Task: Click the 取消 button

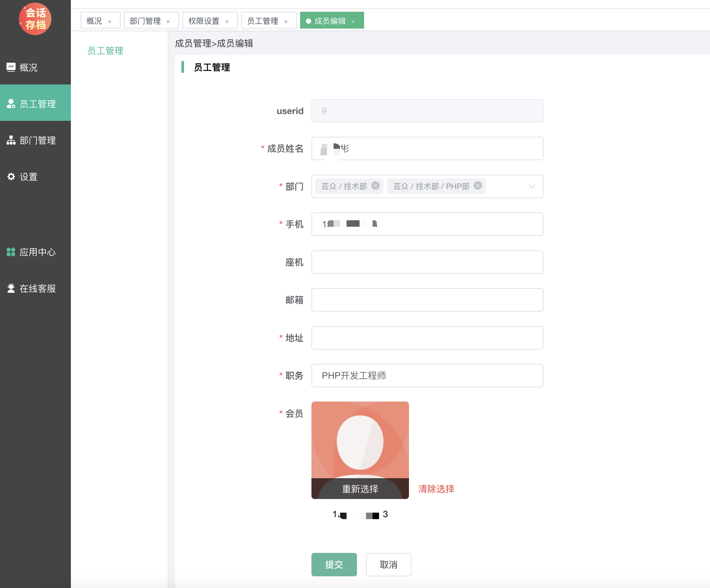Action: [388, 564]
